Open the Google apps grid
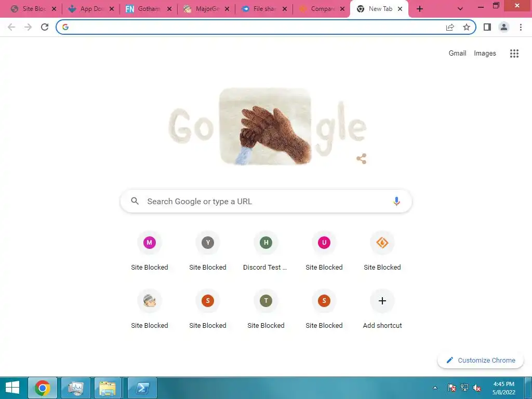The image size is (532, 399). [x=514, y=54]
